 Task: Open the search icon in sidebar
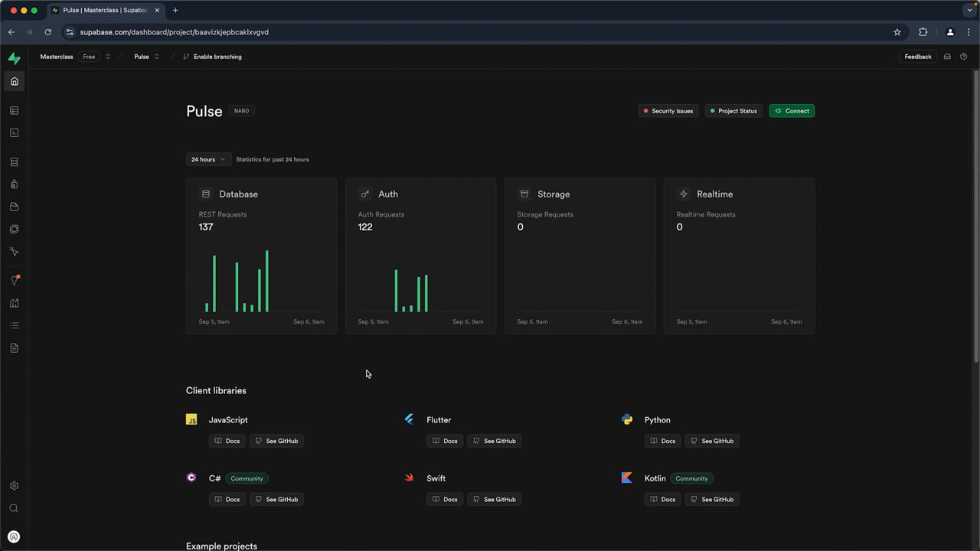pos(14,508)
